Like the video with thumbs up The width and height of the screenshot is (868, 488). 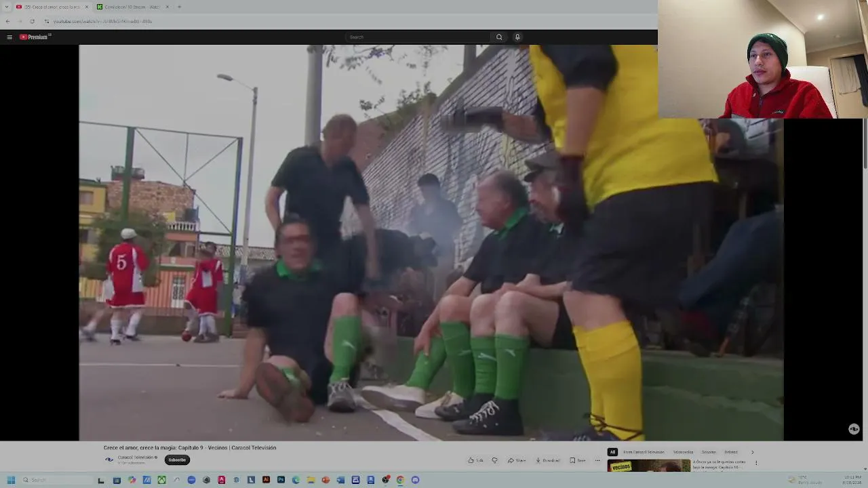pos(475,460)
